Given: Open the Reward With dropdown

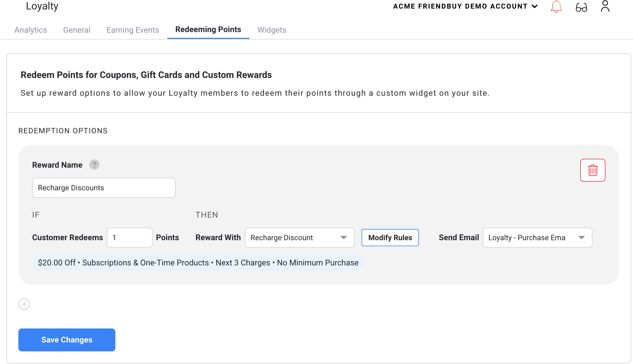Looking at the screenshot, I should pos(300,238).
